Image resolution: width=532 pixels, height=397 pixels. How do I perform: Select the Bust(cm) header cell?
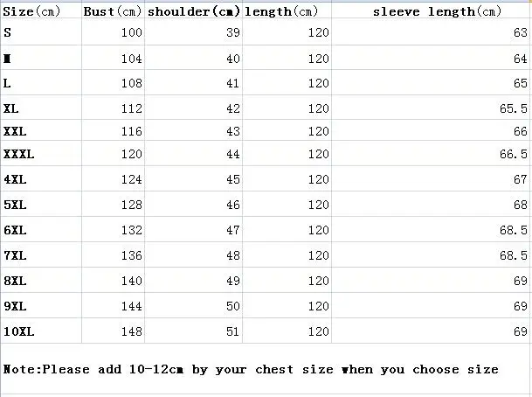pyautogui.click(x=112, y=11)
